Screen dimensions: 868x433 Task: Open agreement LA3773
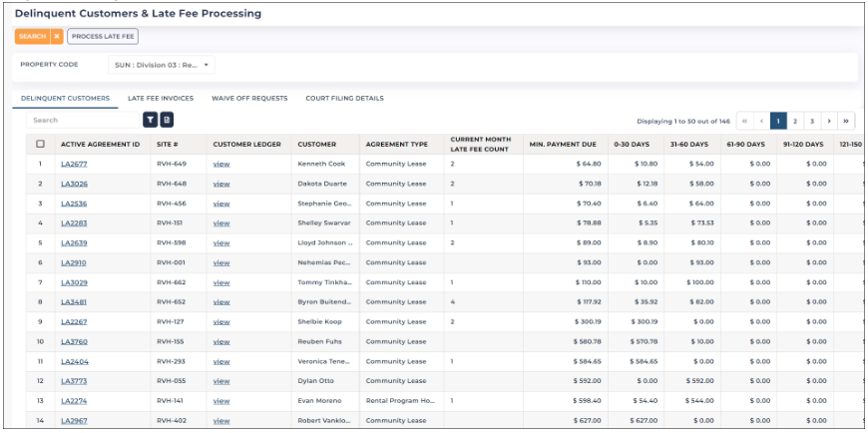click(74, 381)
